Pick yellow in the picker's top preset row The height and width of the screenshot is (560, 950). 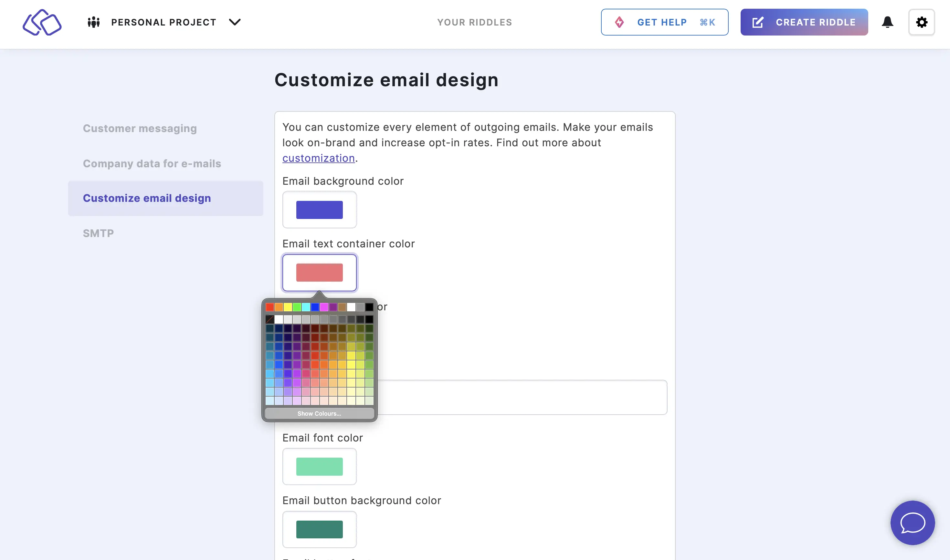(x=288, y=307)
